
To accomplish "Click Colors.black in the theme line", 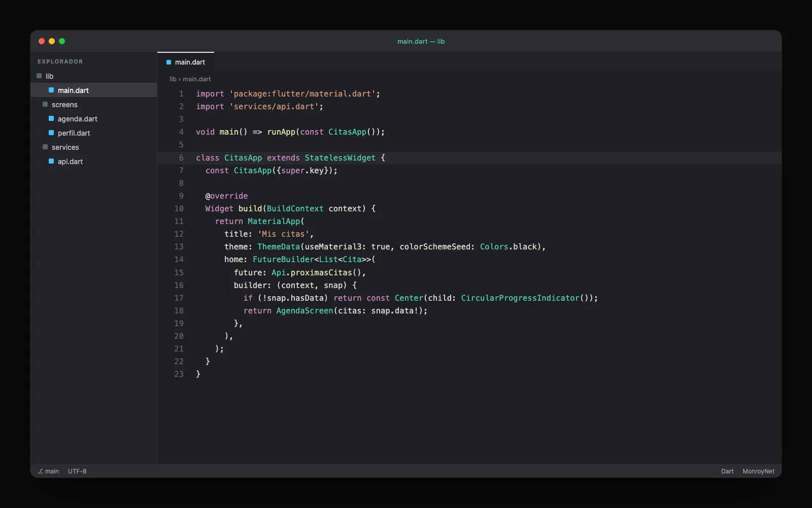I will tap(509, 247).
